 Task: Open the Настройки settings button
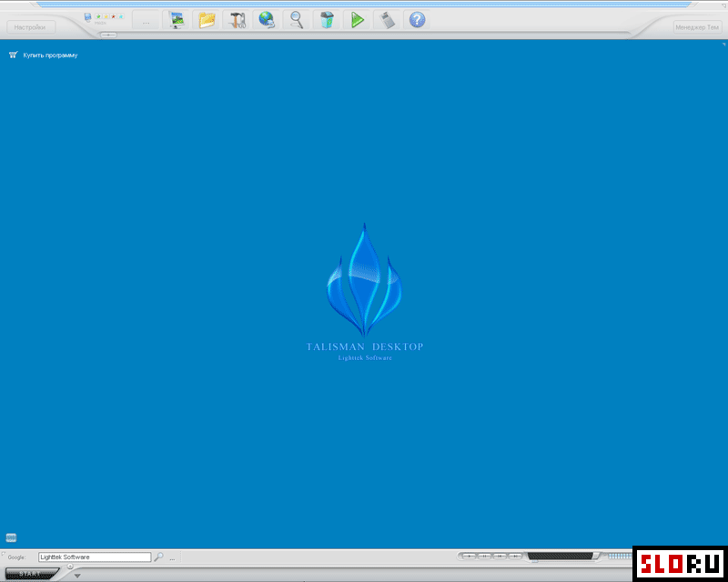click(31, 27)
